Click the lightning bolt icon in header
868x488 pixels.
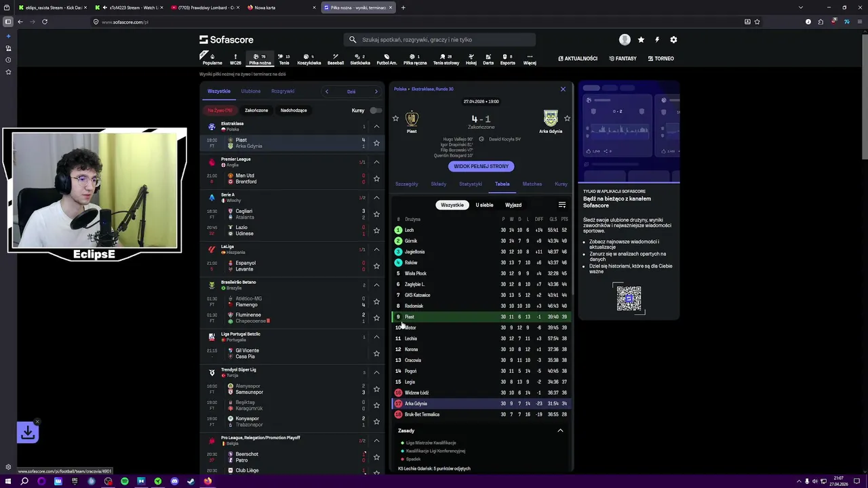657,40
